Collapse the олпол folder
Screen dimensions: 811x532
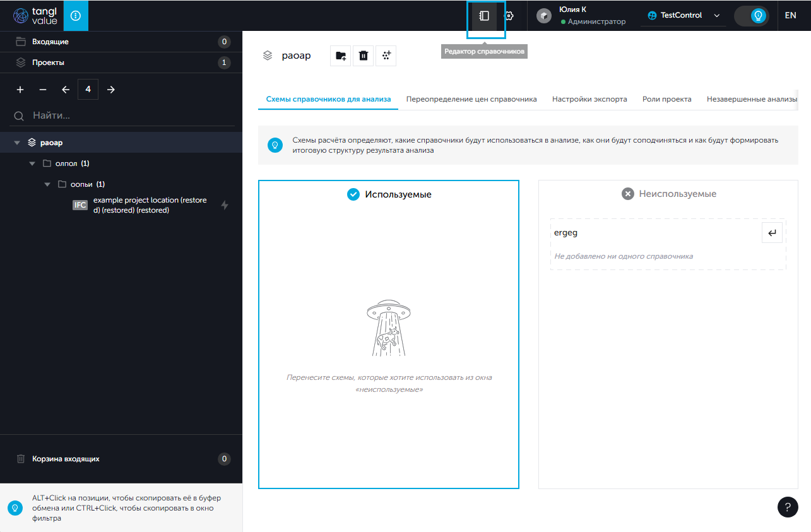click(32, 164)
